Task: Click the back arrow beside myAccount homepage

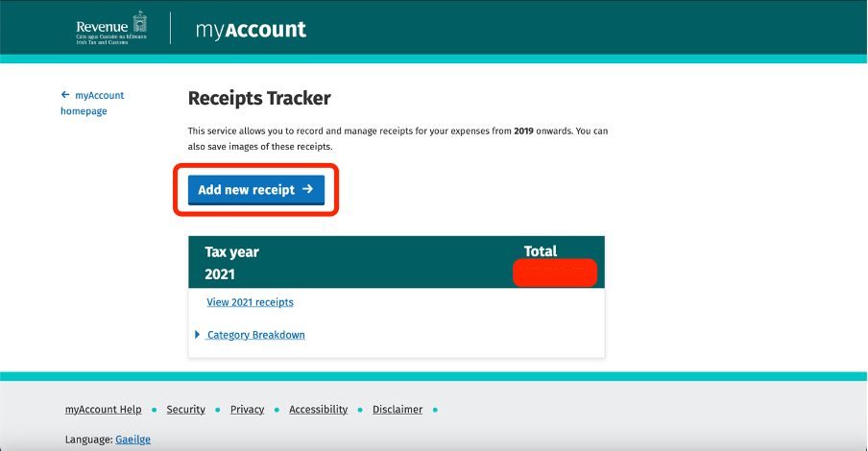Action: click(x=65, y=95)
